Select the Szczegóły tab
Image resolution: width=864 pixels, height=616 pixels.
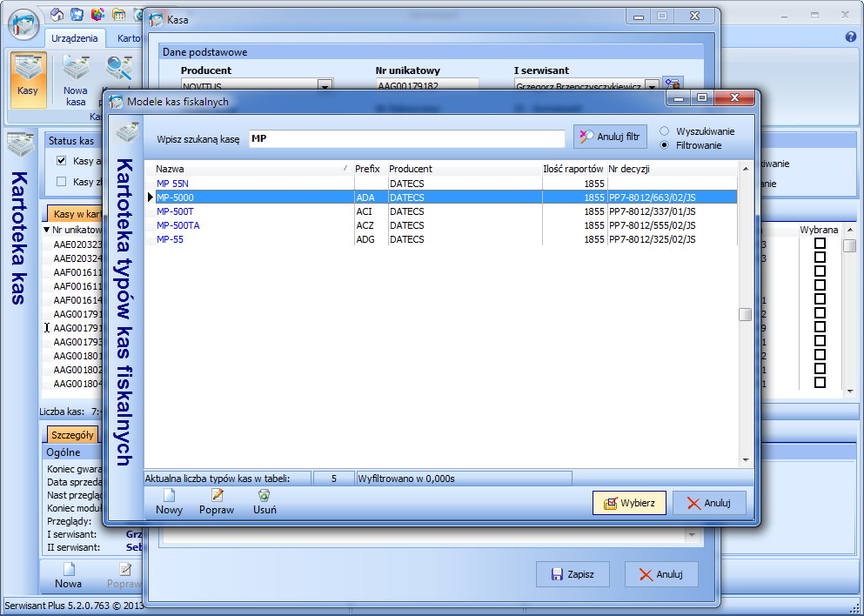click(x=72, y=435)
